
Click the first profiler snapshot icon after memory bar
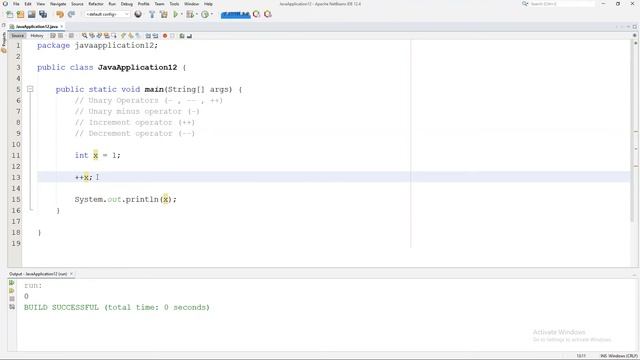(x=256, y=14)
